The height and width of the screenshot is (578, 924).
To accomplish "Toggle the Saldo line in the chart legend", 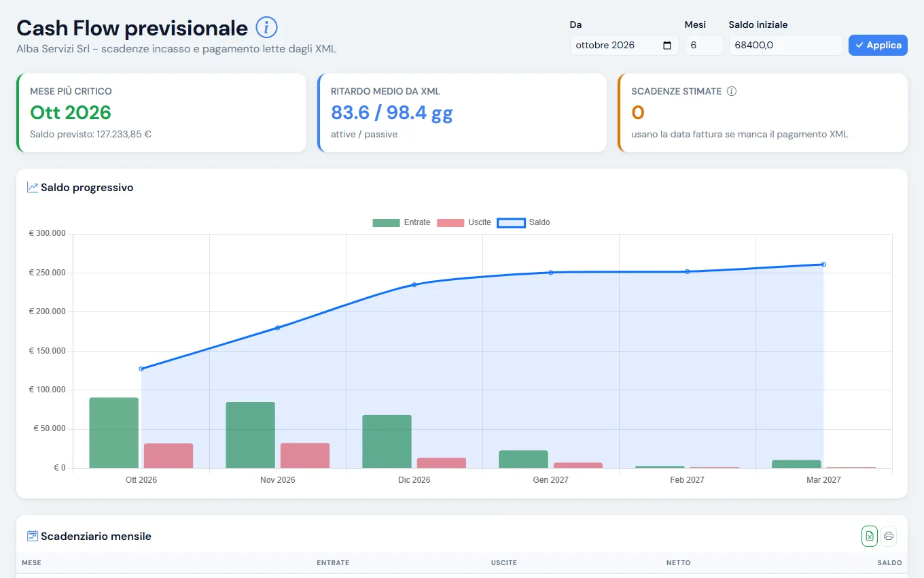I will pyautogui.click(x=524, y=222).
